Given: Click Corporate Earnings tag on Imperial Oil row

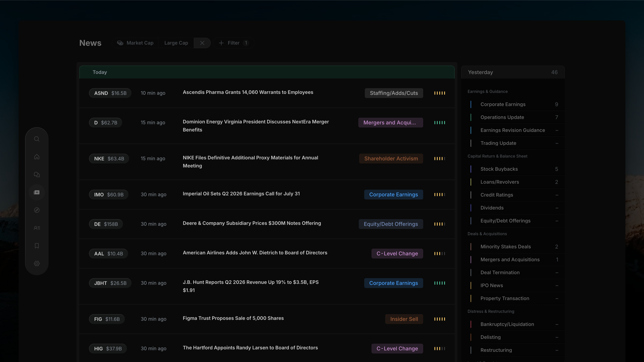Looking at the screenshot, I should click(394, 195).
